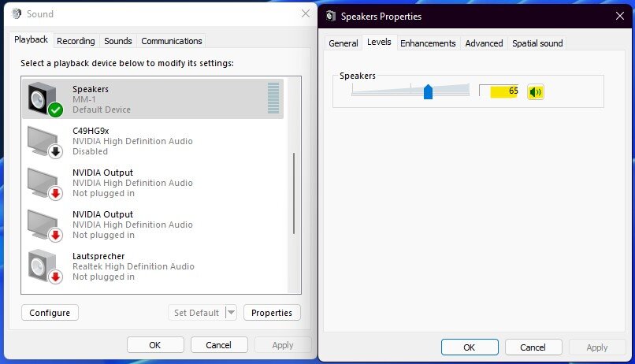Click the Speakers MM-1 device icon
The image size is (635, 364).
tap(43, 99)
